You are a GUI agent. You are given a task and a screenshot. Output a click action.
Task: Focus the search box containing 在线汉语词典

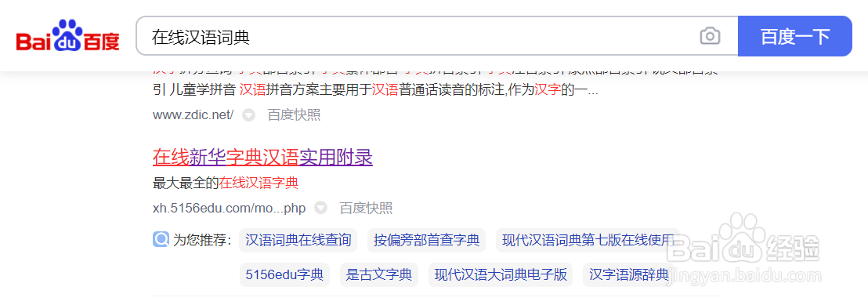click(x=437, y=36)
